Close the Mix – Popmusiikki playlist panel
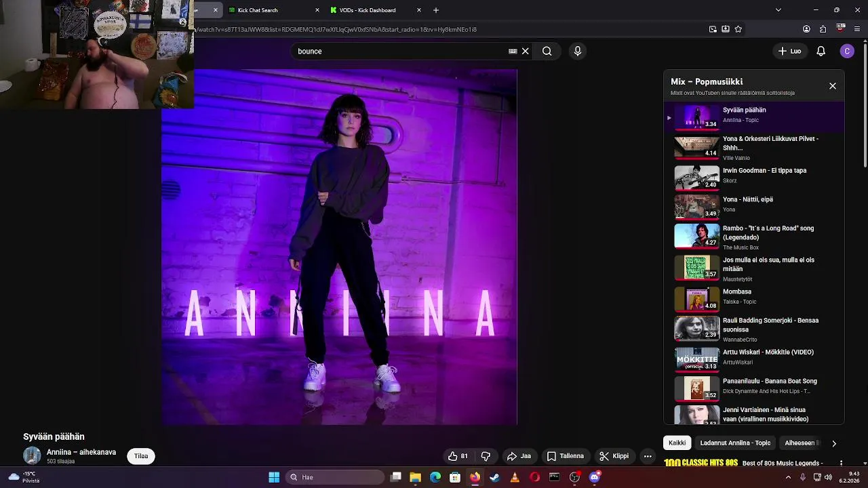 tap(833, 86)
